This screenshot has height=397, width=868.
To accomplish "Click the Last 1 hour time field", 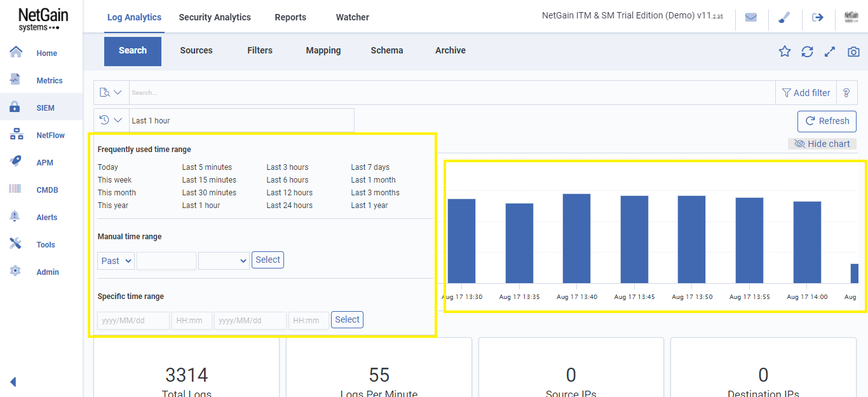I will click(241, 120).
